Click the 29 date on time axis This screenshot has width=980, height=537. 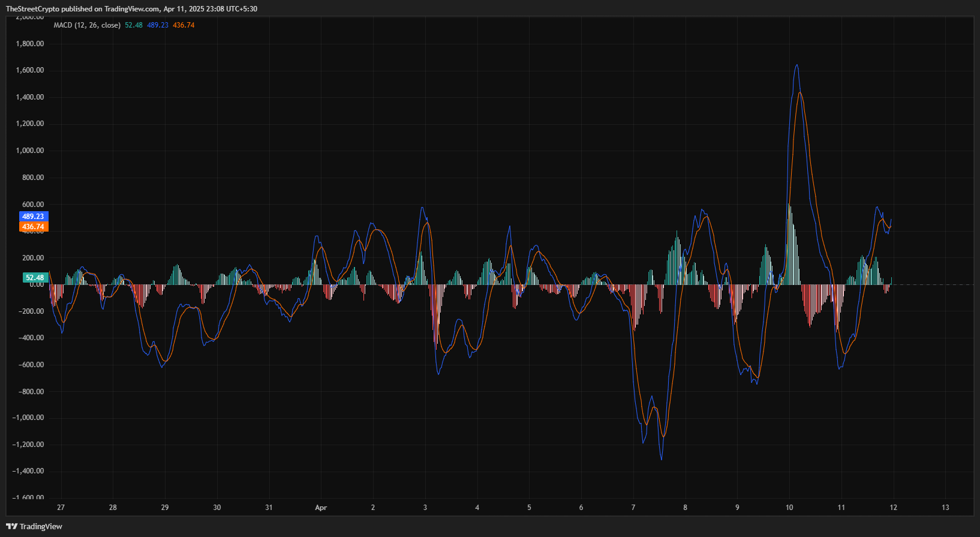click(165, 508)
